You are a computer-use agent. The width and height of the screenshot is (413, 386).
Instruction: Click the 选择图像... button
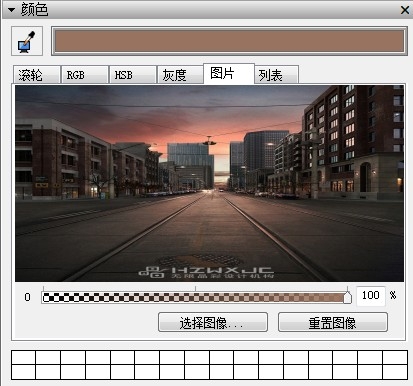(213, 322)
